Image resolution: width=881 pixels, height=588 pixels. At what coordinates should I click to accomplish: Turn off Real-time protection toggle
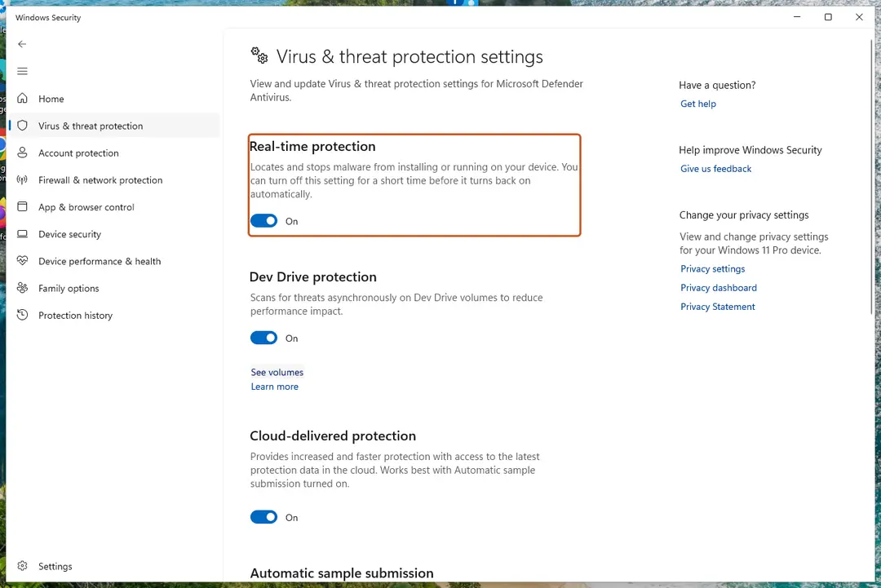(x=263, y=221)
